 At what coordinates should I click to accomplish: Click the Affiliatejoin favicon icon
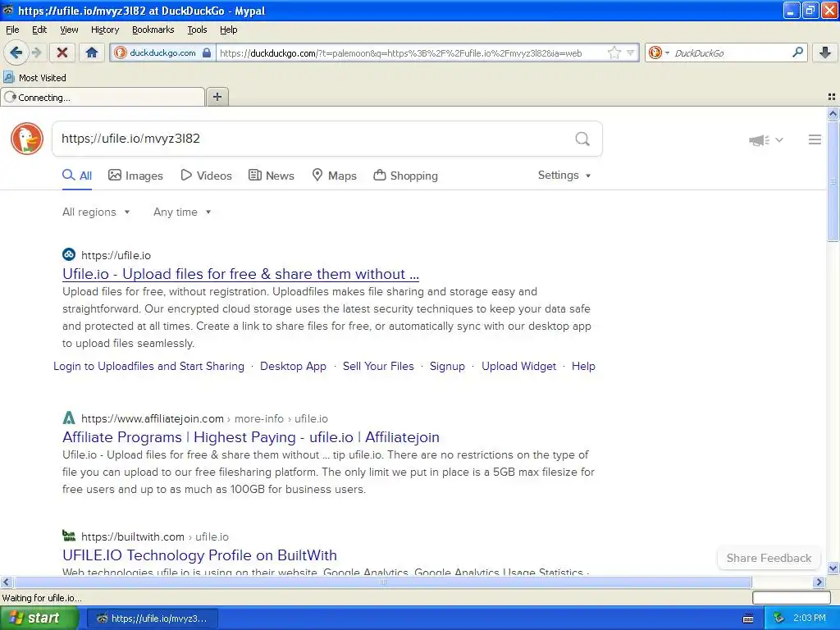coord(69,418)
